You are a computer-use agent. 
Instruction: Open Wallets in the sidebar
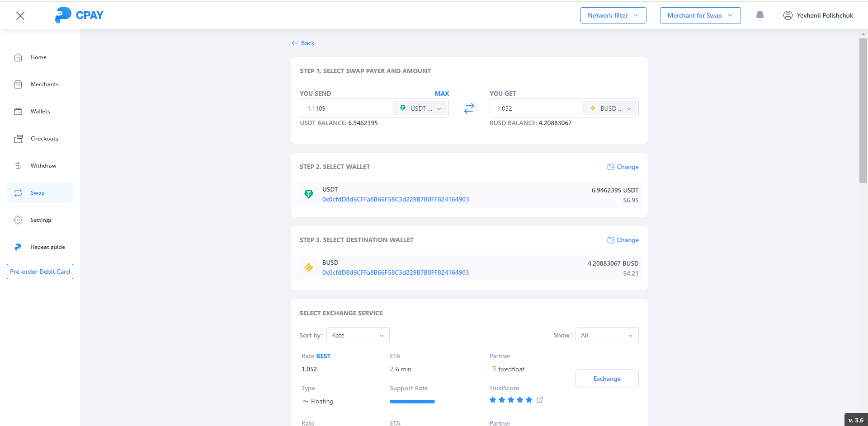click(40, 112)
